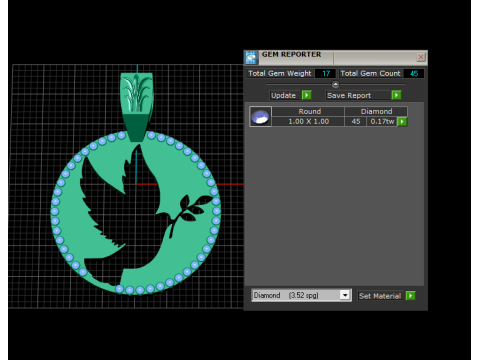Click the GEM REPORTER title bar
The height and width of the screenshot is (360, 480).
337,57
